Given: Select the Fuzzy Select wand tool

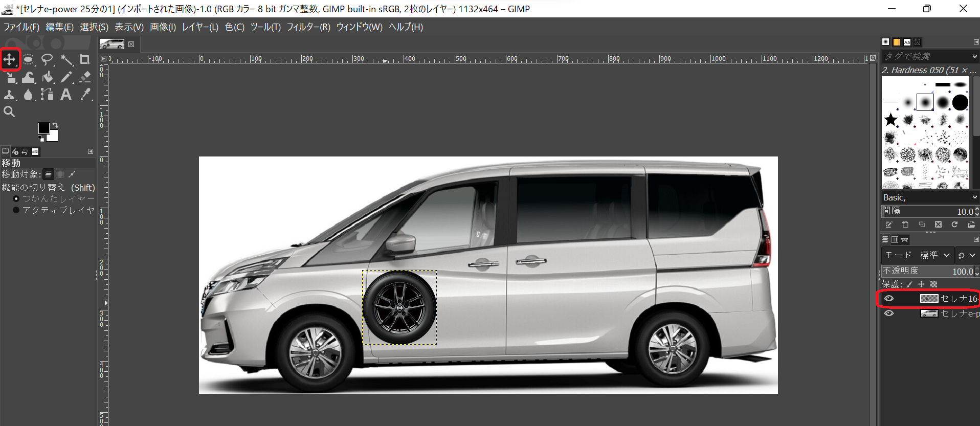Looking at the screenshot, I should click(66, 60).
